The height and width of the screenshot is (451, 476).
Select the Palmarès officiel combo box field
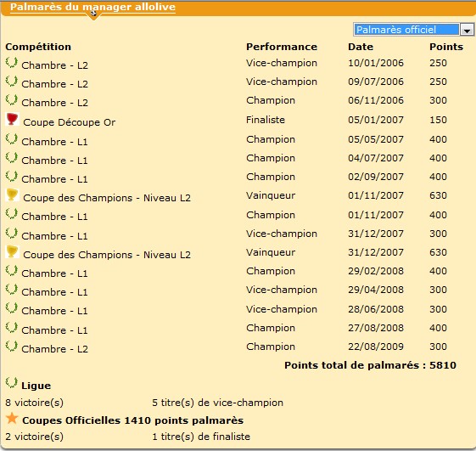[x=413, y=30]
